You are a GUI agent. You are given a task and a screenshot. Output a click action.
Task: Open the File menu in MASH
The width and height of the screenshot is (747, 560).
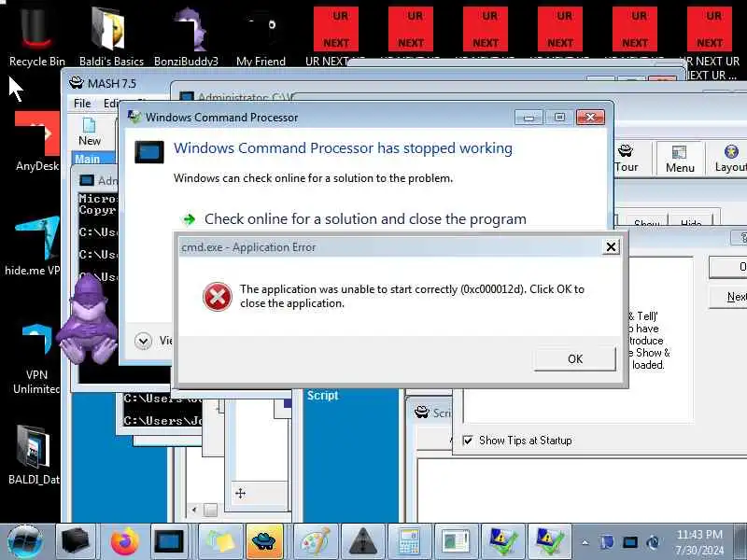pos(82,104)
